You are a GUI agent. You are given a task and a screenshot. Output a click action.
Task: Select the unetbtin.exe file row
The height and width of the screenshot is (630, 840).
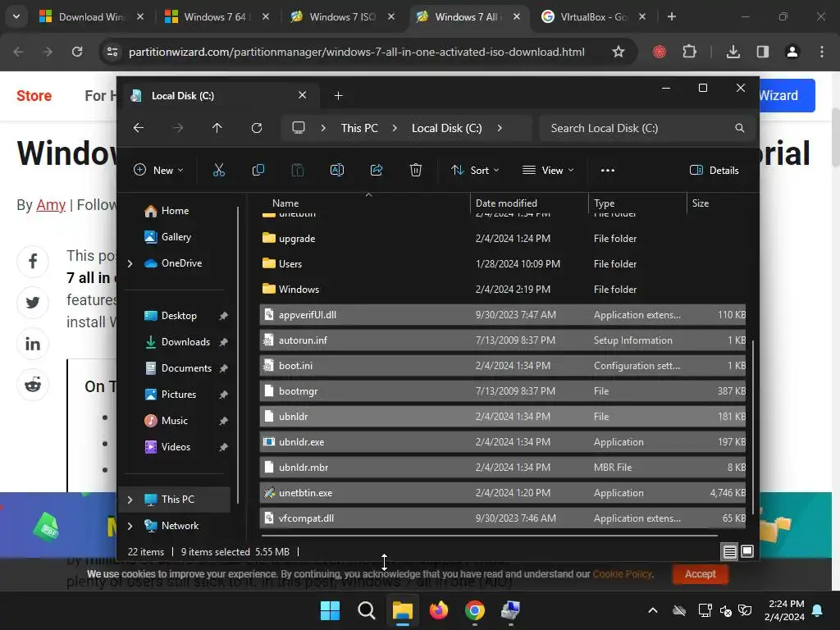coord(503,493)
